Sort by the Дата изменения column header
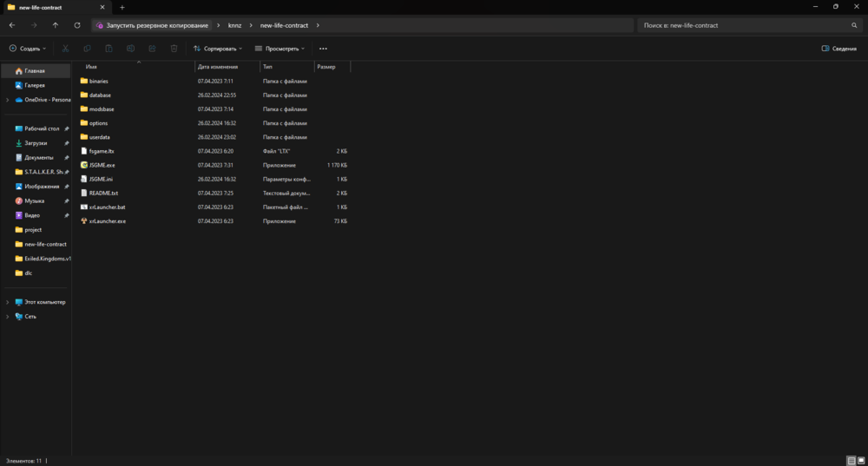868x466 pixels. [218, 66]
